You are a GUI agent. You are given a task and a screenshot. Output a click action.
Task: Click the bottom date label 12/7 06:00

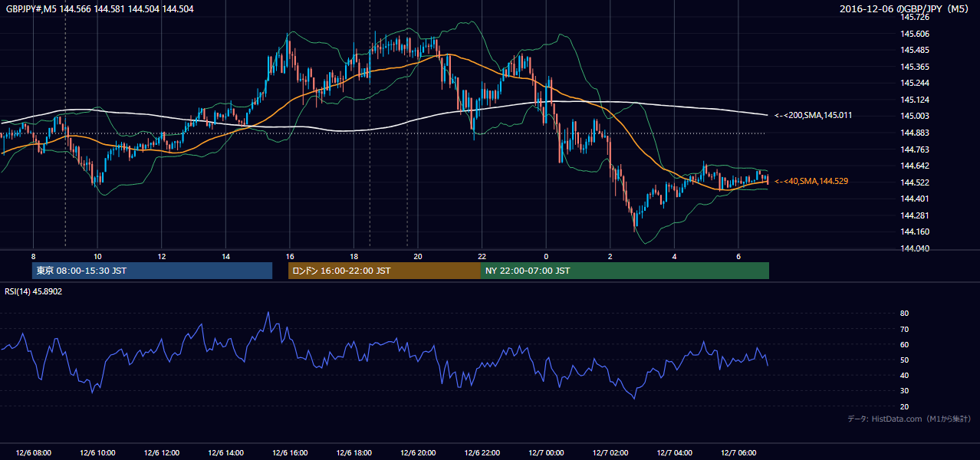[x=738, y=452]
